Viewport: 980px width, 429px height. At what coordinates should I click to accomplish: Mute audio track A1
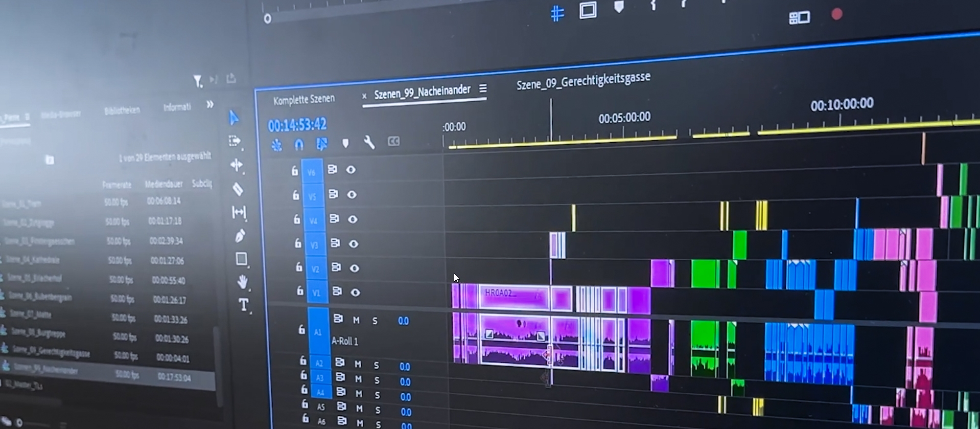click(356, 321)
